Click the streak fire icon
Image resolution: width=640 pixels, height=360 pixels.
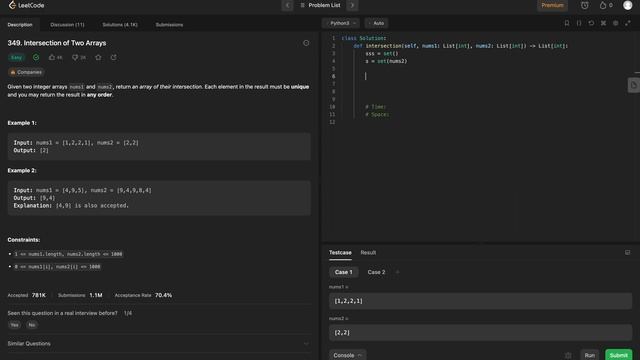click(x=603, y=5)
